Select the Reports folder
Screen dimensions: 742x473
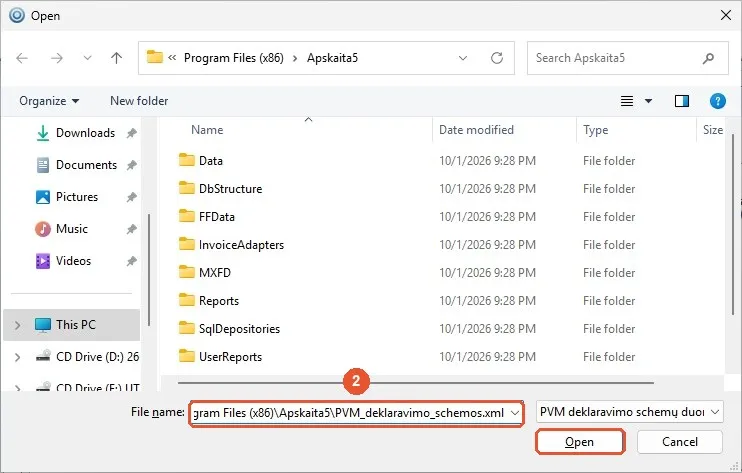point(219,301)
